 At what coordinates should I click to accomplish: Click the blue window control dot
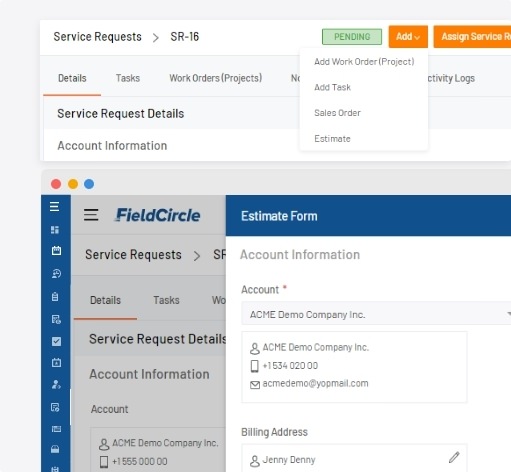point(89,184)
